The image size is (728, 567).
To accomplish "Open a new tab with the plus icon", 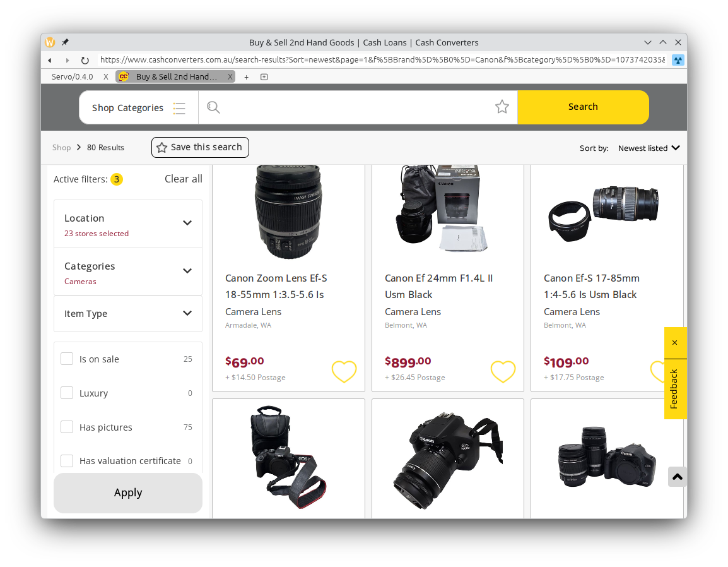I will tap(247, 77).
